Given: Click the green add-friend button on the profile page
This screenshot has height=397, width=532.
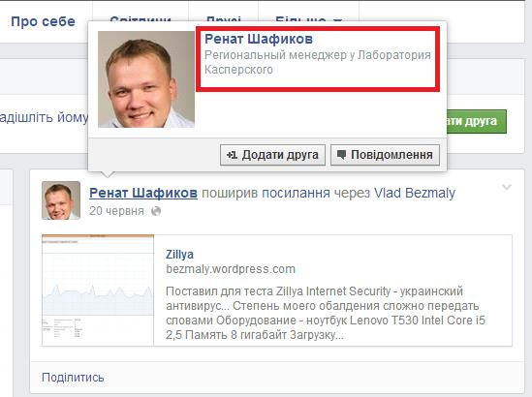Looking at the screenshot, I should coord(477,121).
